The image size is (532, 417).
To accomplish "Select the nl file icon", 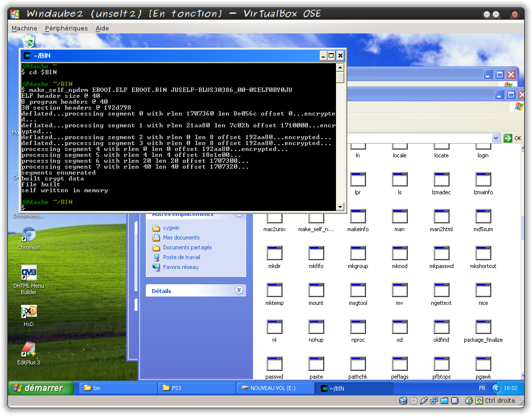I will point(275,327).
